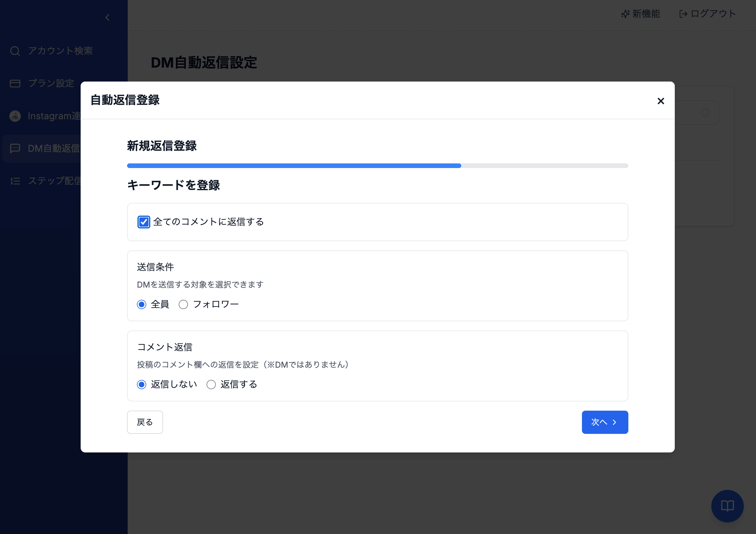This screenshot has width=756, height=534.
Task: Close the 自動返信登録 dialog
Action: pos(661,101)
